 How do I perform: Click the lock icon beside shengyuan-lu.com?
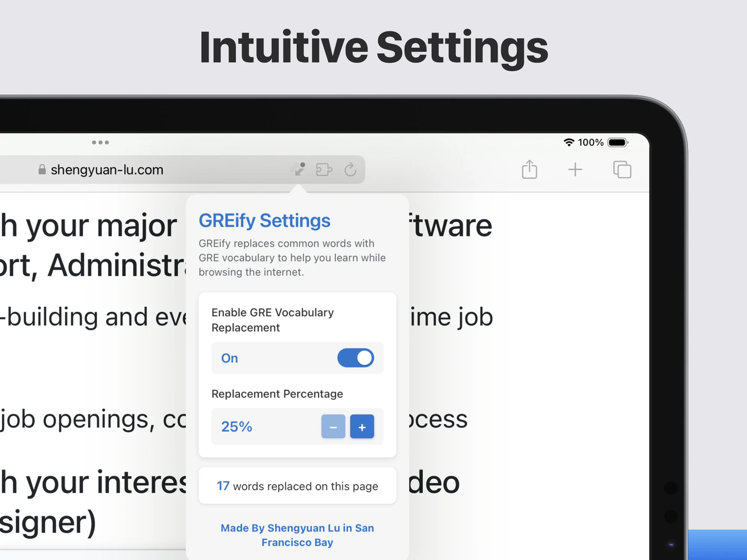42,169
